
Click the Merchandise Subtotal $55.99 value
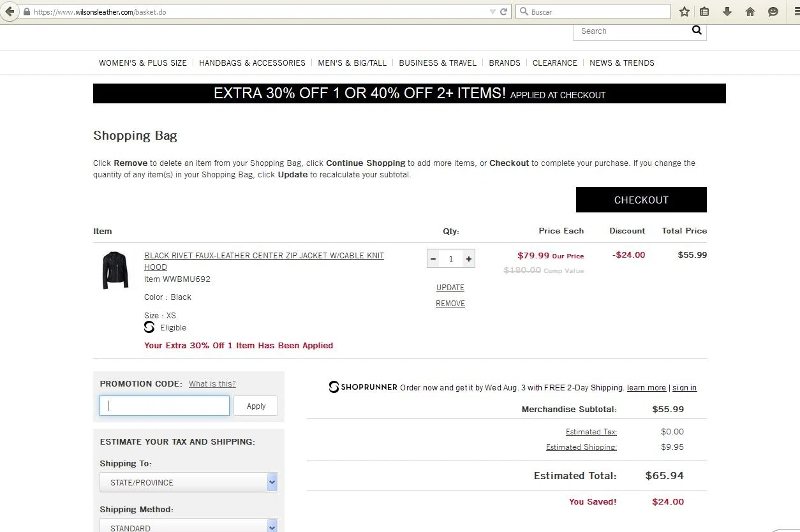click(668, 410)
